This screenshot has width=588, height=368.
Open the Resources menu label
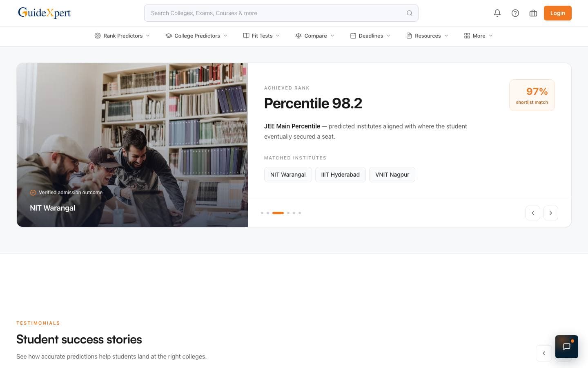(x=428, y=36)
